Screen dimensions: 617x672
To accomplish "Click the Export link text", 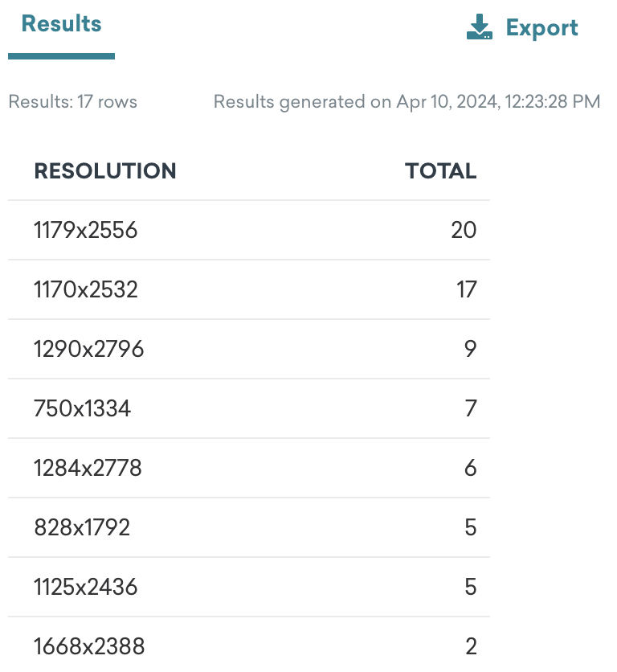I will pyautogui.click(x=542, y=28).
